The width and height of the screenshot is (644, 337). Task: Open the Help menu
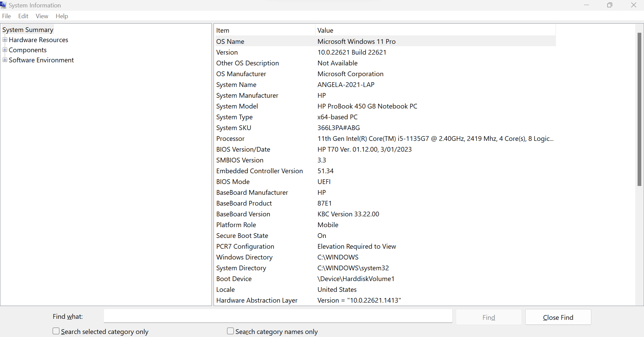pyautogui.click(x=62, y=16)
